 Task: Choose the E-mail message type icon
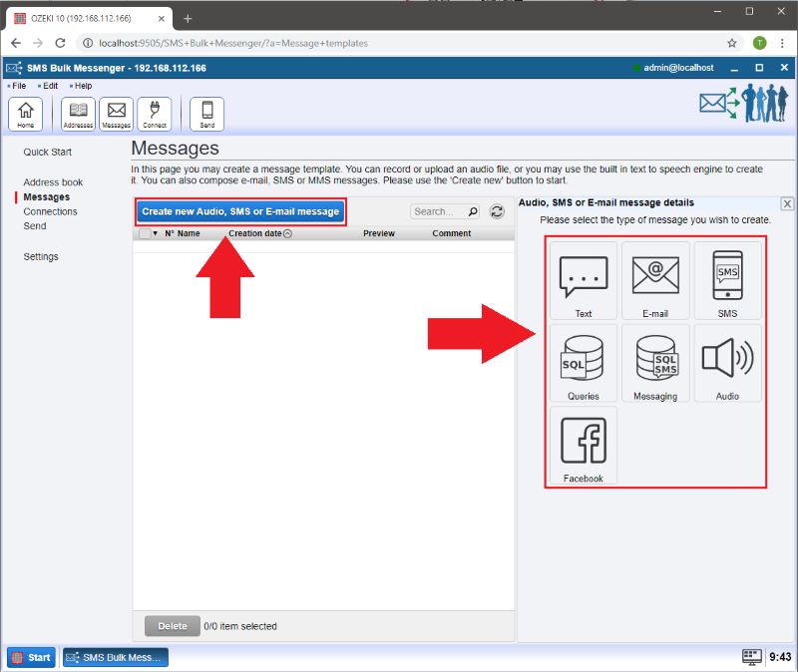point(655,280)
